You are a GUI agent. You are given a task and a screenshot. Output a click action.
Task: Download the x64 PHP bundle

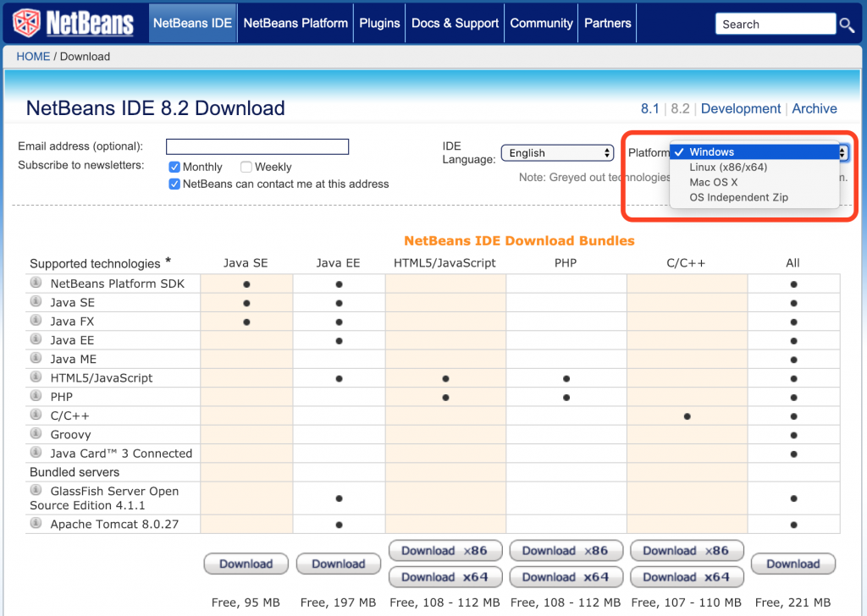click(566, 577)
